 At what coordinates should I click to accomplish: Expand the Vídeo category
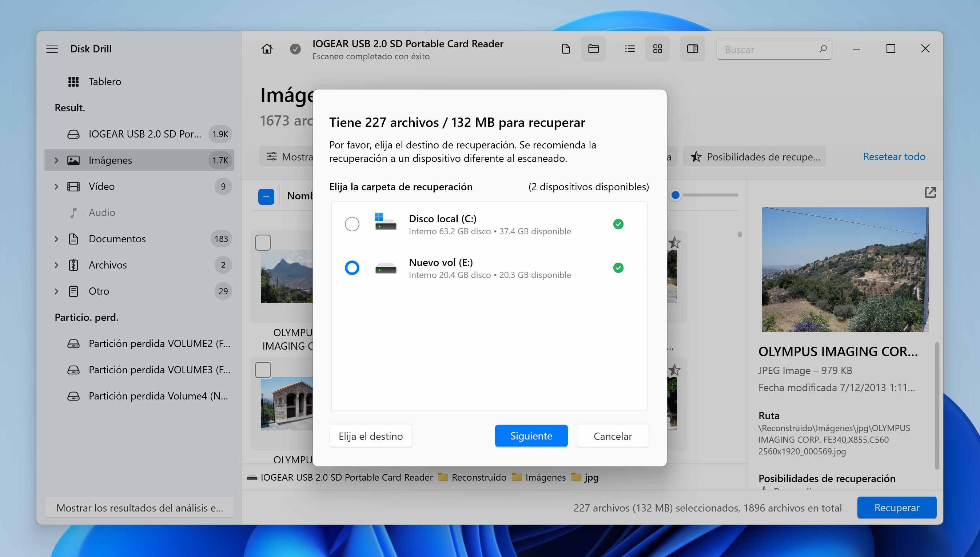point(56,186)
